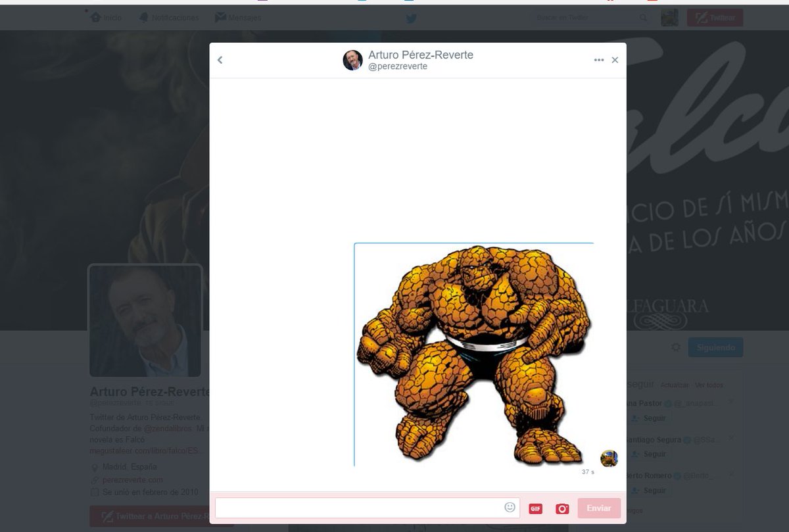Open the account avatar menu in top bar

[x=670, y=18]
